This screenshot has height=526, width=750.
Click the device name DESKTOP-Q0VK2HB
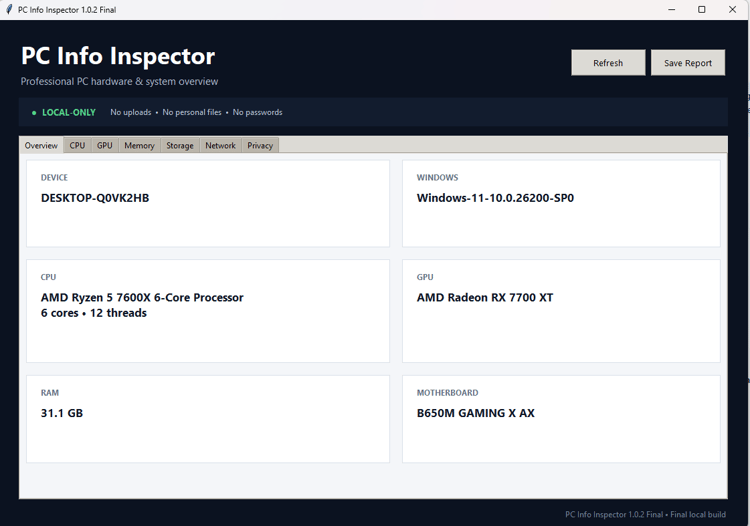95,198
